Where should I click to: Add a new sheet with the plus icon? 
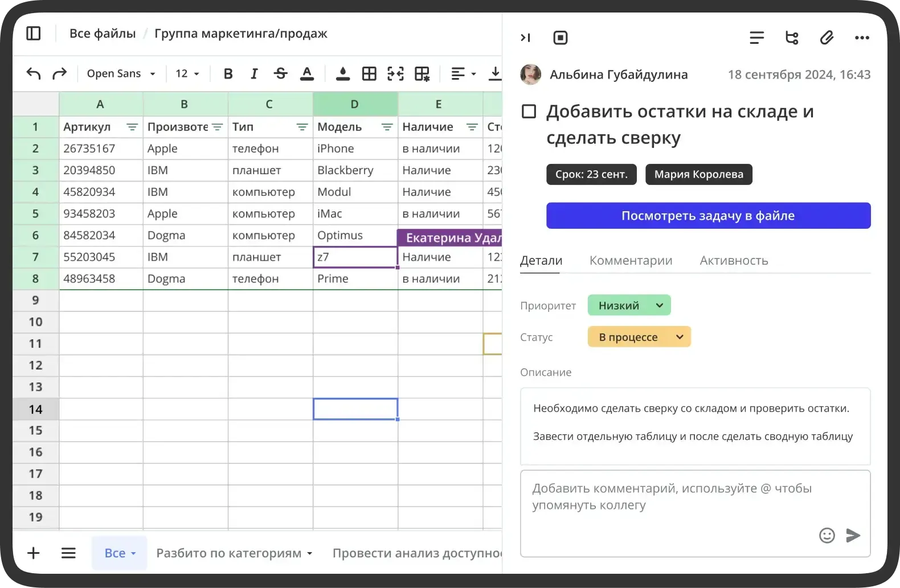[34, 553]
